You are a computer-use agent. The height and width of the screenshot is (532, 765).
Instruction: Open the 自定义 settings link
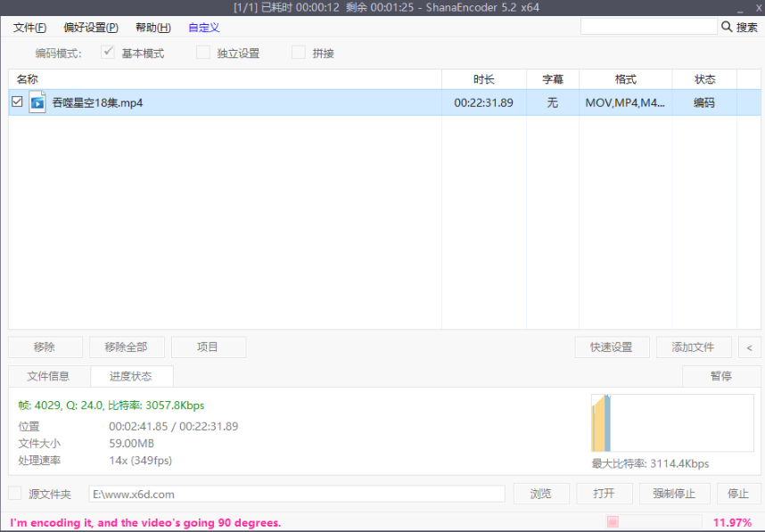coord(202,28)
